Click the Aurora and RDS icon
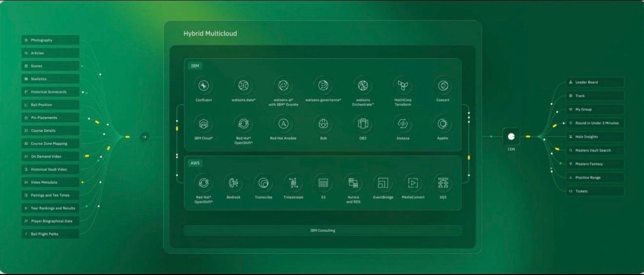The height and width of the screenshot is (275, 644). tap(353, 183)
